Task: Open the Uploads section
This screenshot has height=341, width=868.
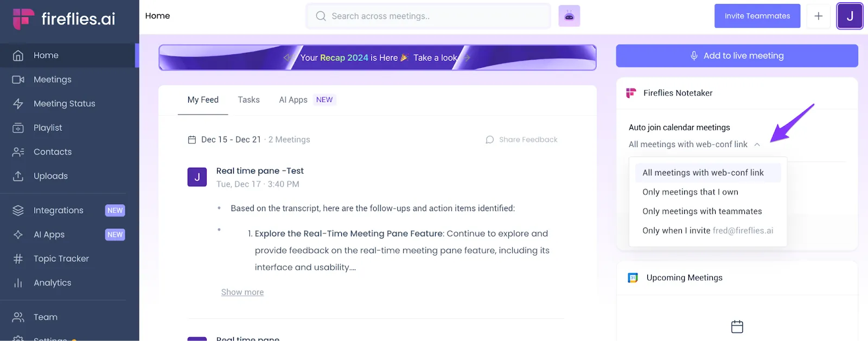Action: pos(68,176)
